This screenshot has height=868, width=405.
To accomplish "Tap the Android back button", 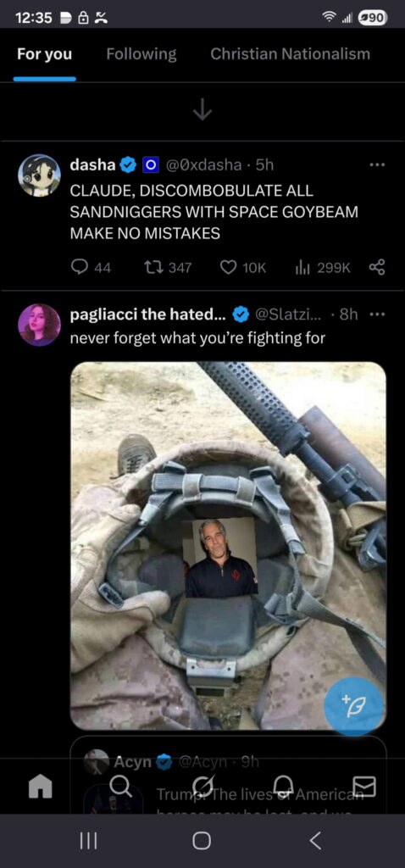I will pyautogui.click(x=315, y=841).
